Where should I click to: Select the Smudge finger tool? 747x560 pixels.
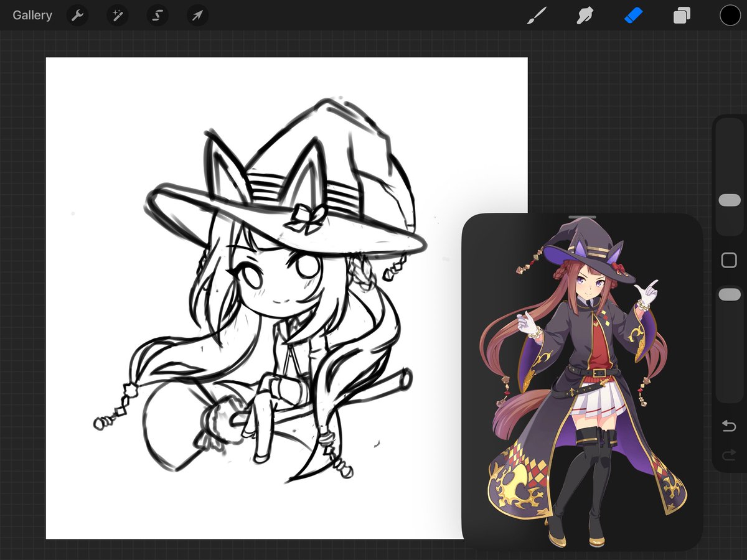click(x=585, y=16)
